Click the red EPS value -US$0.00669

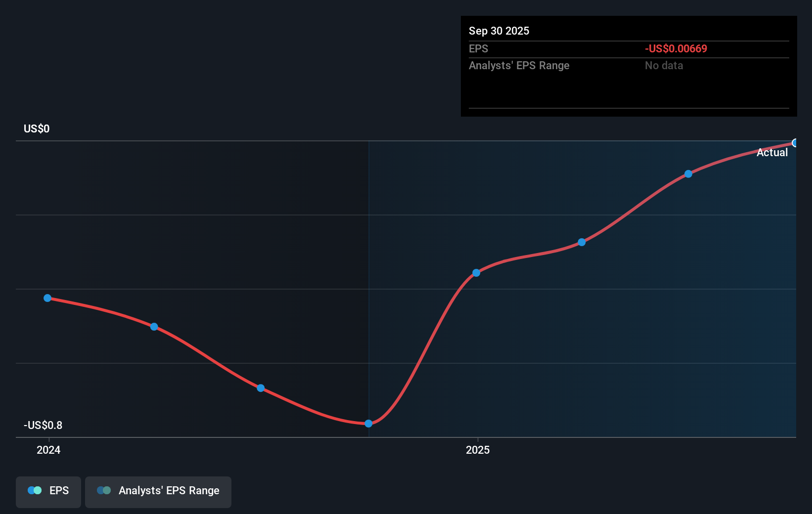[676, 48]
